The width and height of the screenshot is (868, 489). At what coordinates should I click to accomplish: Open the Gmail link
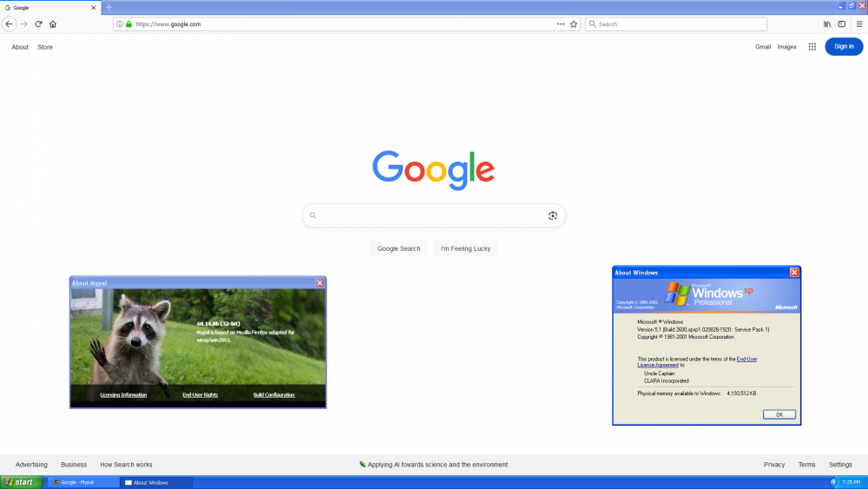pos(763,47)
